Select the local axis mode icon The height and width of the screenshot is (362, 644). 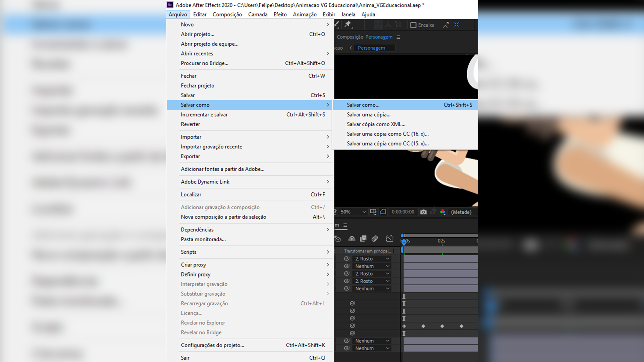coord(378,25)
